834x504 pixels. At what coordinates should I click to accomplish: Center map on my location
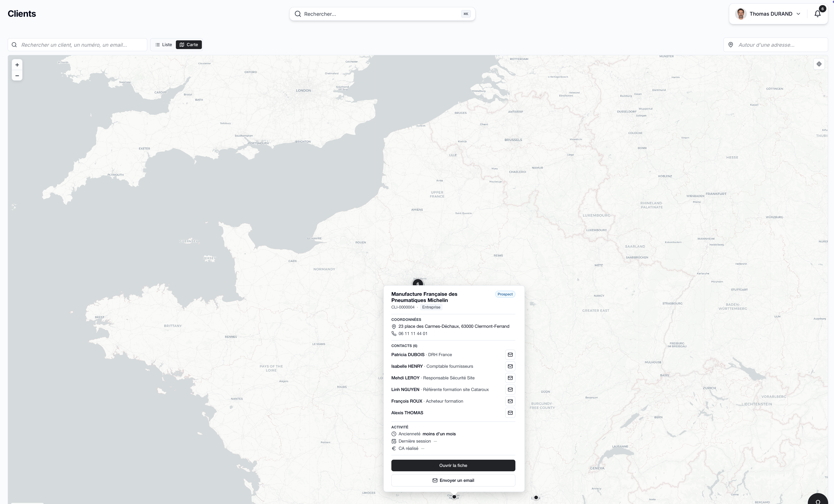[x=819, y=64]
